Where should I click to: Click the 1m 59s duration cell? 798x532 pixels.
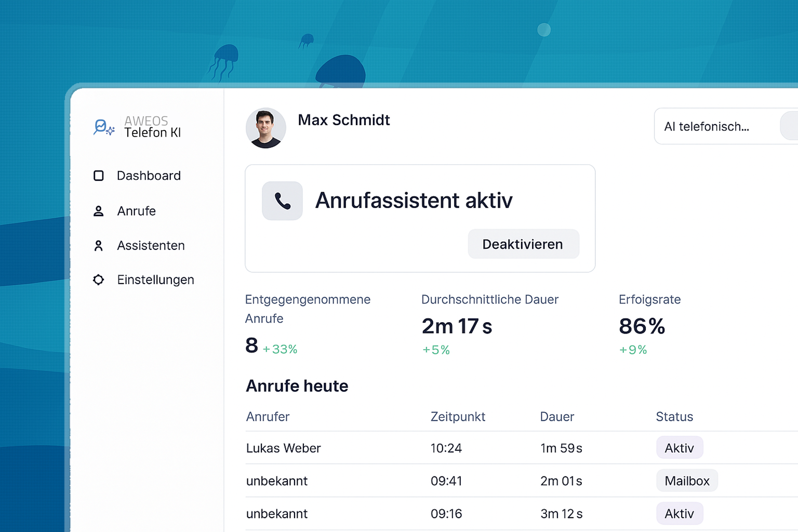(x=561, y=448)
